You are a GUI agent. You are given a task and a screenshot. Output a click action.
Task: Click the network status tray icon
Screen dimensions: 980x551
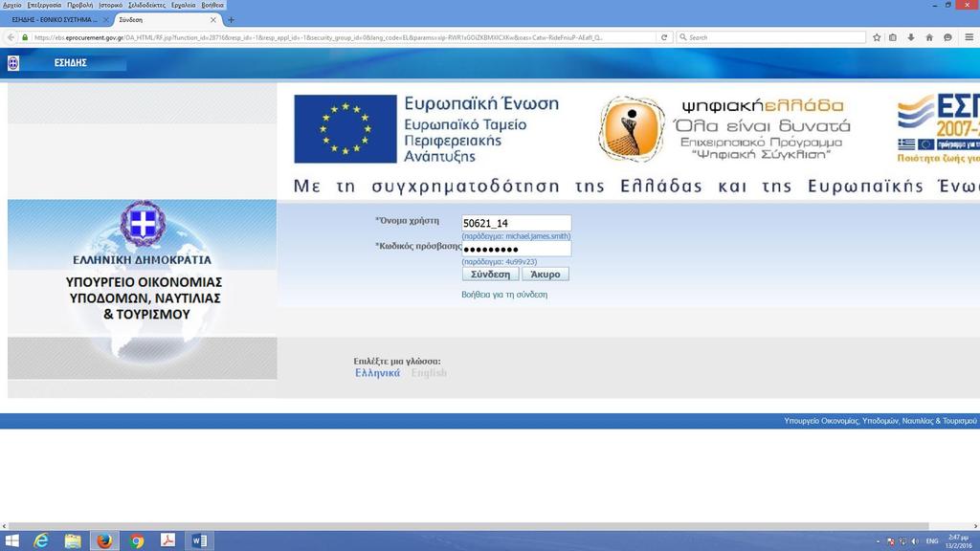(902, 541)
